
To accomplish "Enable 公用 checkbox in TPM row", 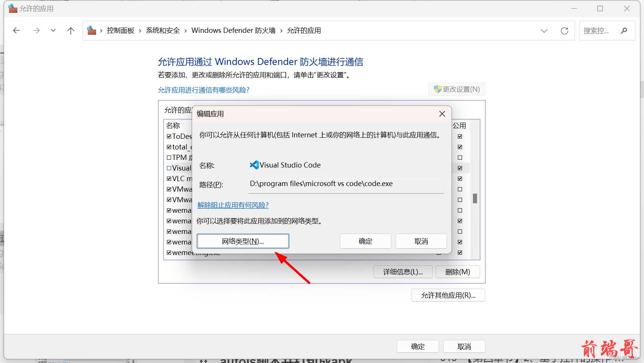I will tap(460, 157).
